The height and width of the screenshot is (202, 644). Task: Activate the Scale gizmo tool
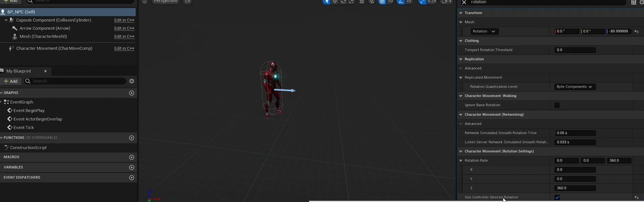tap(352, 2)
